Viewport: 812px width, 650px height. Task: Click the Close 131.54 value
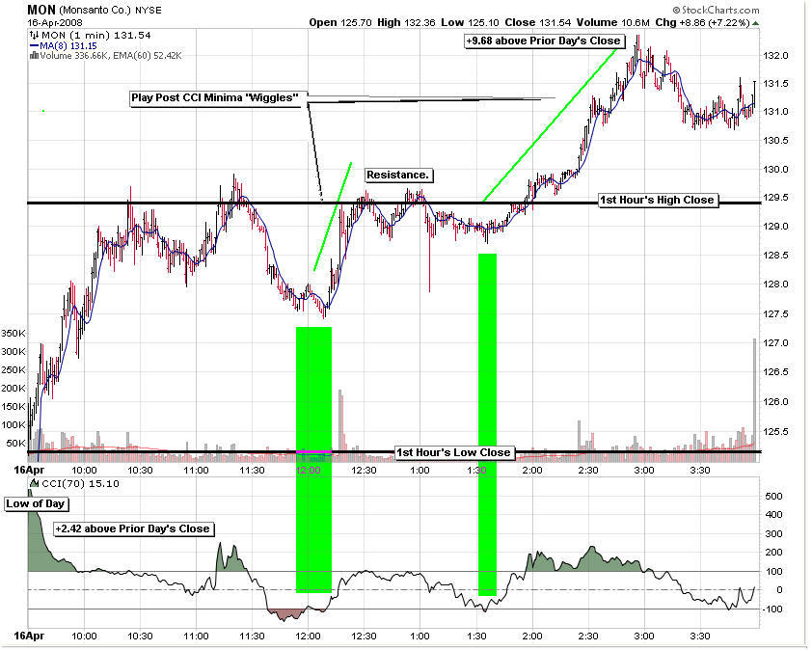[538, 23]
